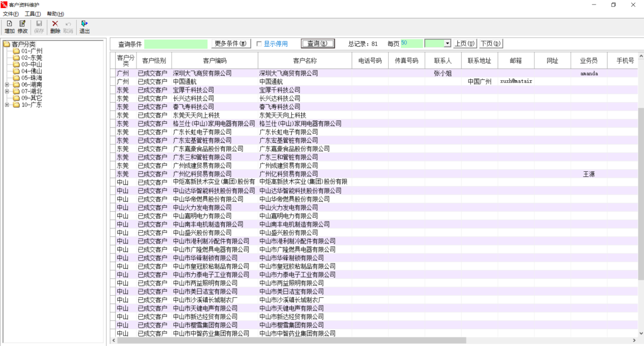Select the 07-湖北 folder label

[x=32, y=91]
